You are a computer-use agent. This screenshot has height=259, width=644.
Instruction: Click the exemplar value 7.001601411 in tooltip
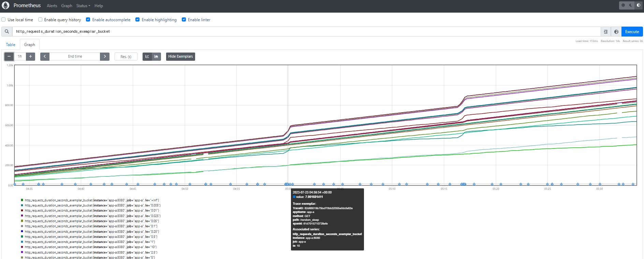(x=314, y=197)
